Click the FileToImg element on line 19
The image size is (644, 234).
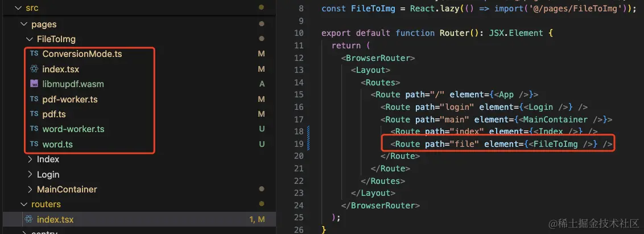558,144
